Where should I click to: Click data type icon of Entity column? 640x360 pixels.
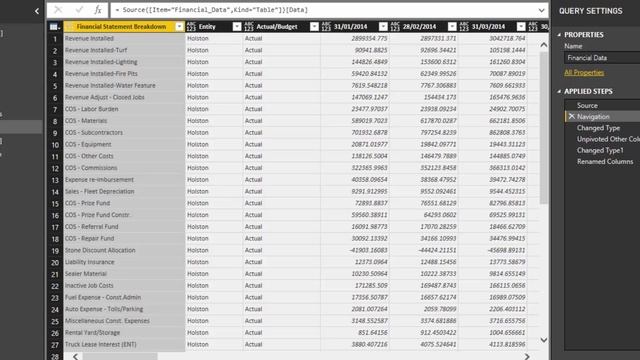click(191, 27)
